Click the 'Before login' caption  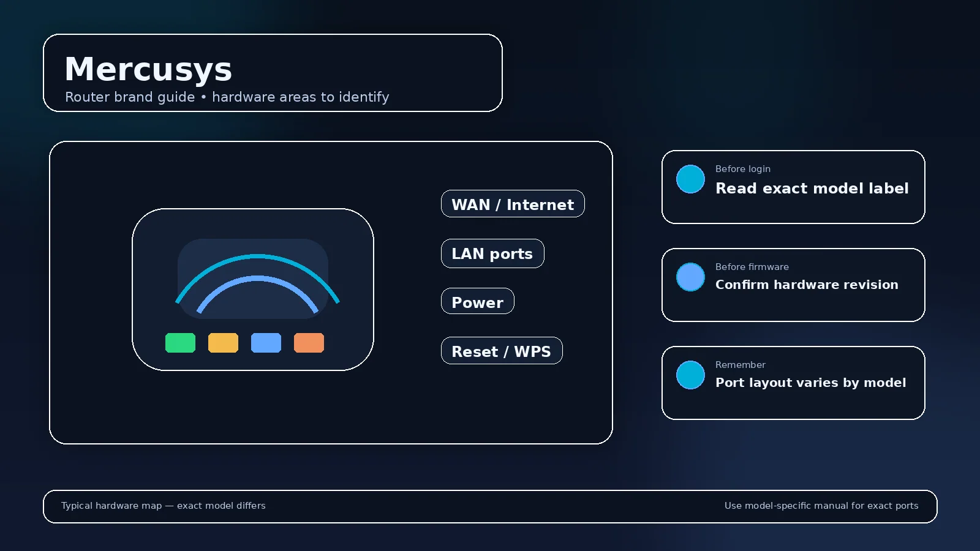pyautogui.click(x=743, y=169)
